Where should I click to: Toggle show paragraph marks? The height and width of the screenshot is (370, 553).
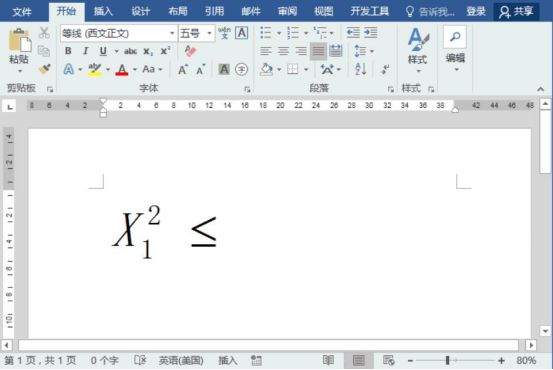click(x=385, y=69)
